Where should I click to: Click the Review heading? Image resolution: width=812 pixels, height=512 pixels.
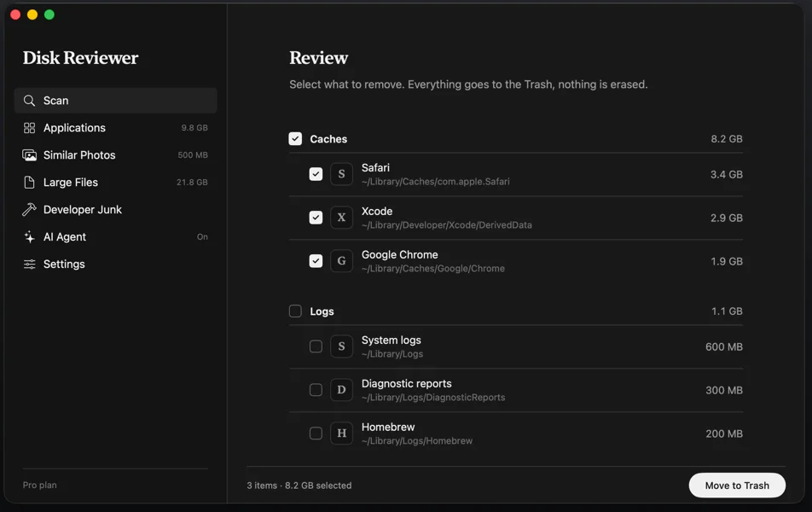(x=318, y=58)
